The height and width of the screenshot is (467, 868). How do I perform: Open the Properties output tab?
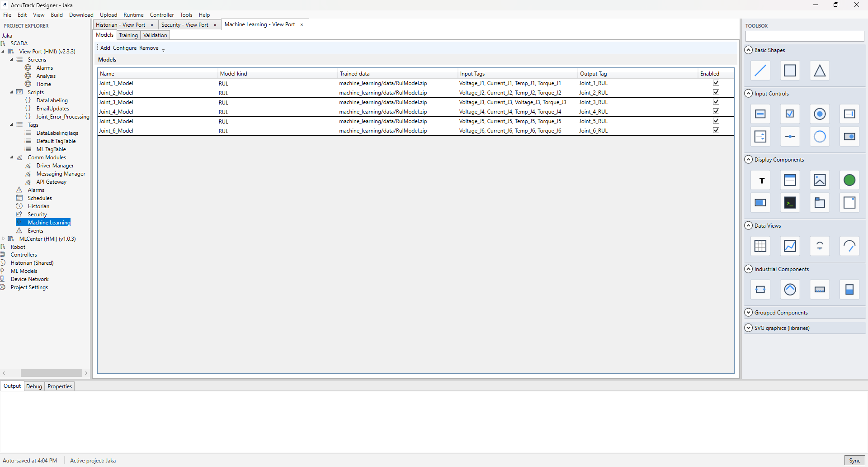pos(60,386)
